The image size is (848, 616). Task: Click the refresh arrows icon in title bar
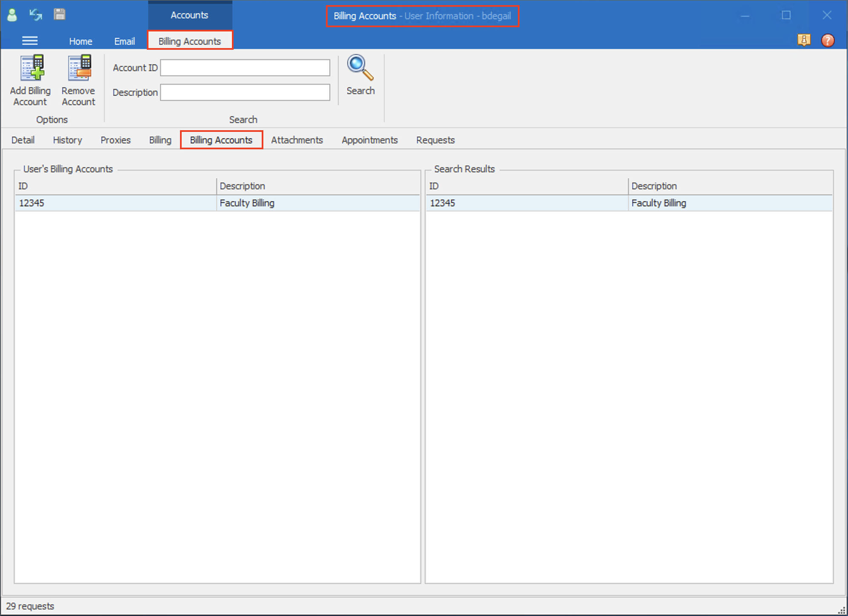(36, 15)
